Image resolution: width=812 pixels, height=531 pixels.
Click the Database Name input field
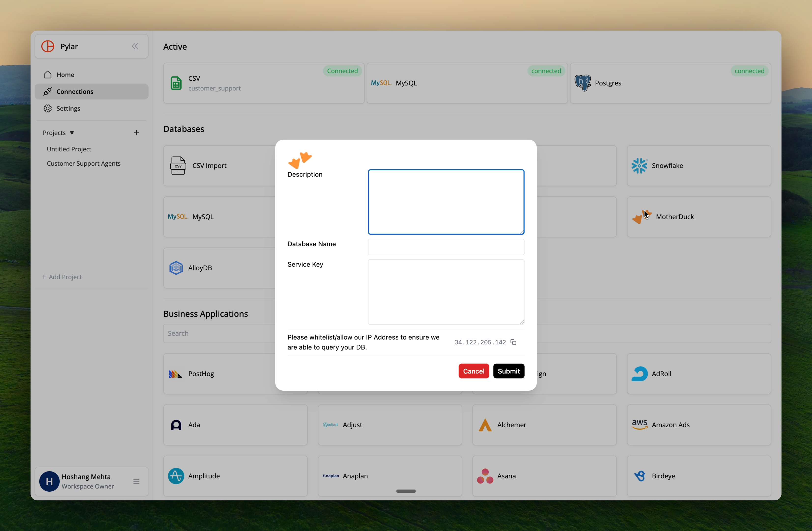click(x=446, y=247)
